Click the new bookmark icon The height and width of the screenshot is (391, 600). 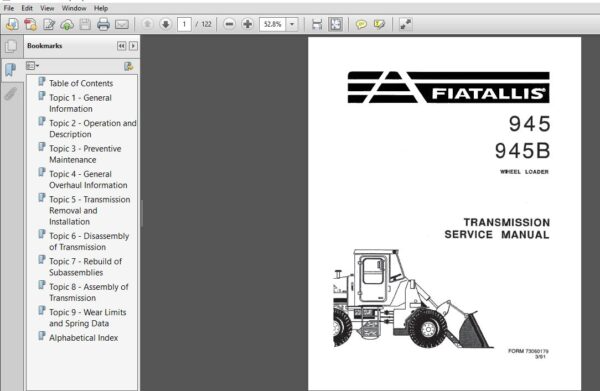click(129, 67)
